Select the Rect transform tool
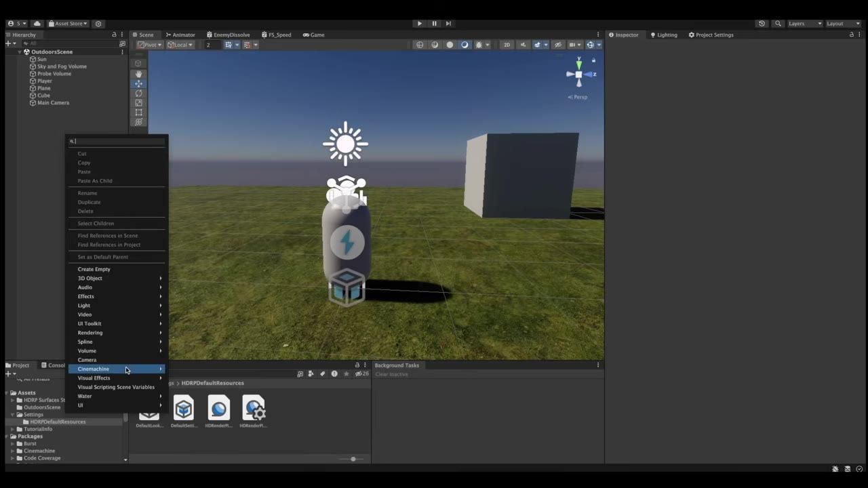The image size is (868, 488). [x=138, y=113]
